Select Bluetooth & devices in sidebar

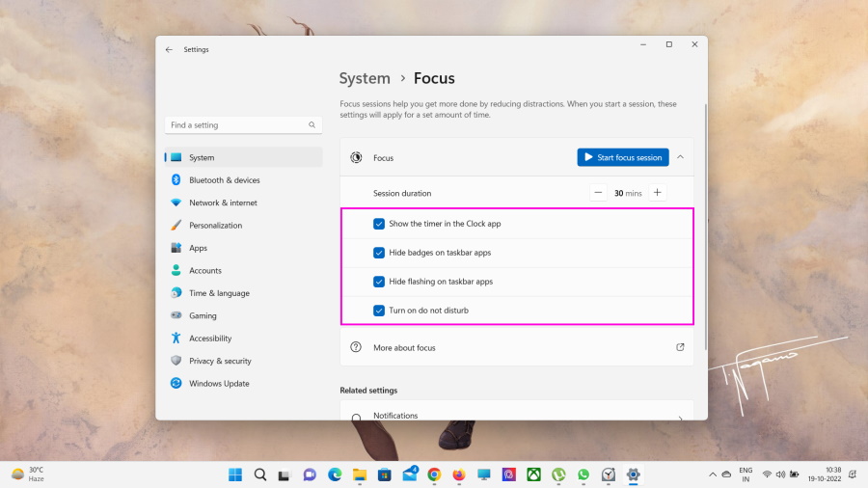point(224,180)
